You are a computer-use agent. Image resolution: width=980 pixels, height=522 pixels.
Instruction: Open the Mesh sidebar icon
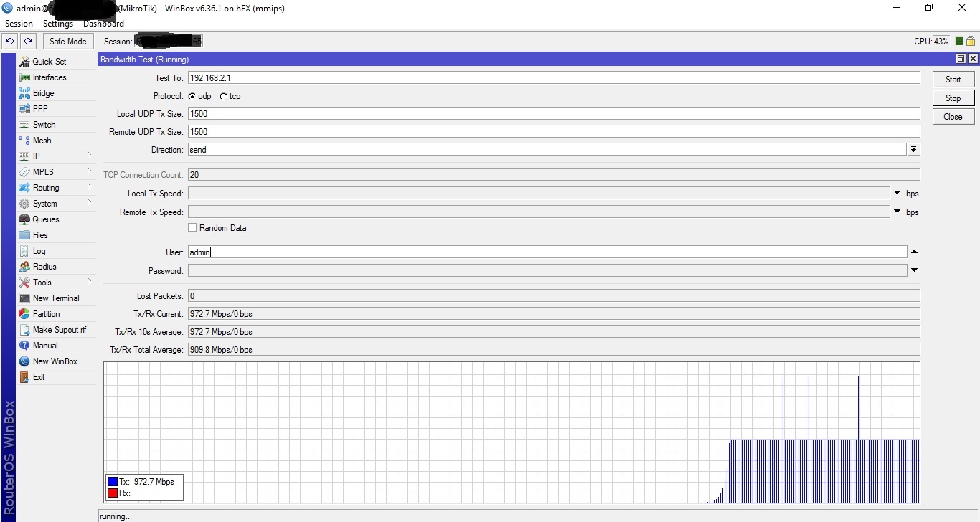[x=24, y=141]
